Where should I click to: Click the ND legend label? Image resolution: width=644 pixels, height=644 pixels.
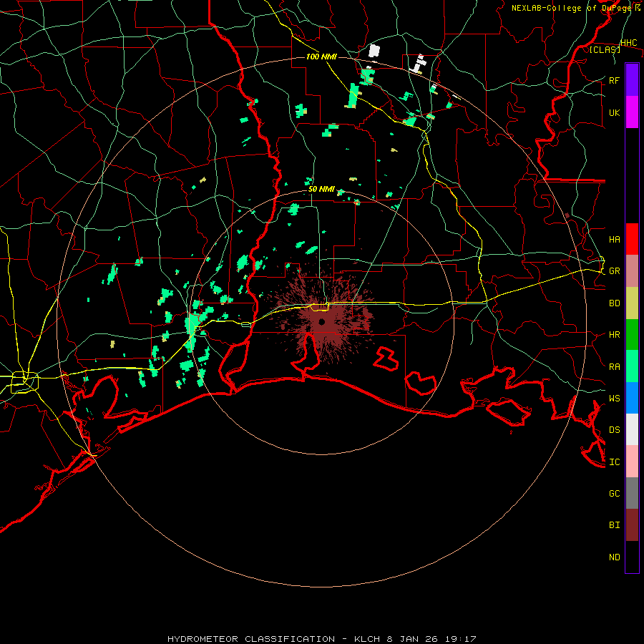614,557
